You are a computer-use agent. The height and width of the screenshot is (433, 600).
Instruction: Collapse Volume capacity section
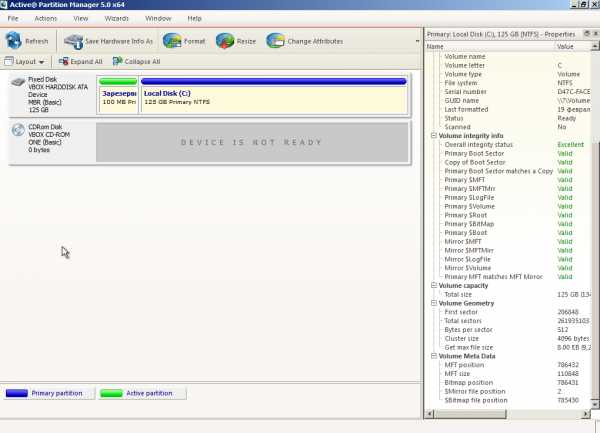(434, 285)
